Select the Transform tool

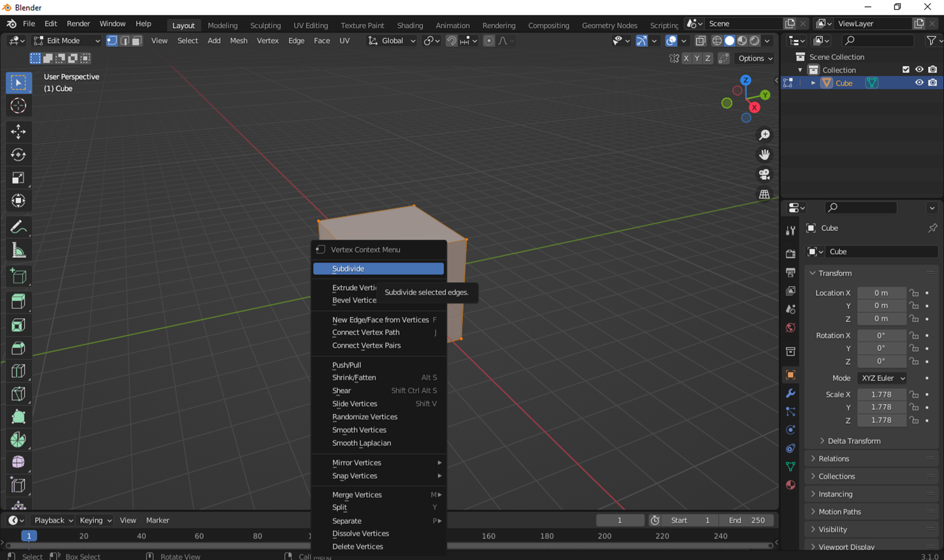tap(18, 201)
